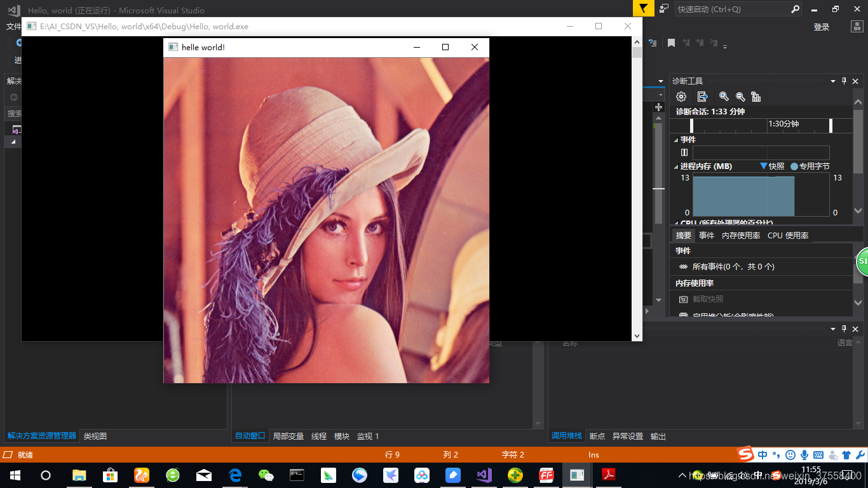Open the 局部变量 tab
This screenshot has width=868, height=488.
tap(288, 437)
